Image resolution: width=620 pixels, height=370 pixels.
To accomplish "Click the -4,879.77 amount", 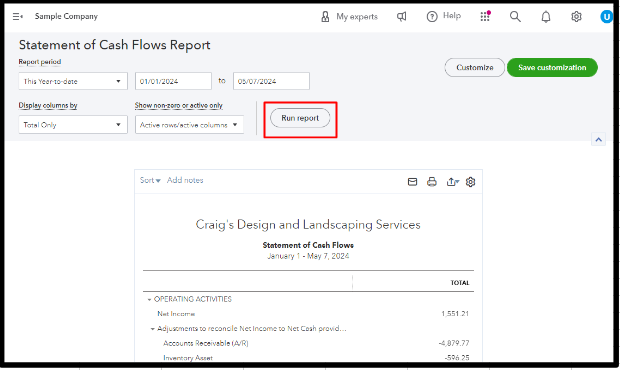I will (454, 343).
